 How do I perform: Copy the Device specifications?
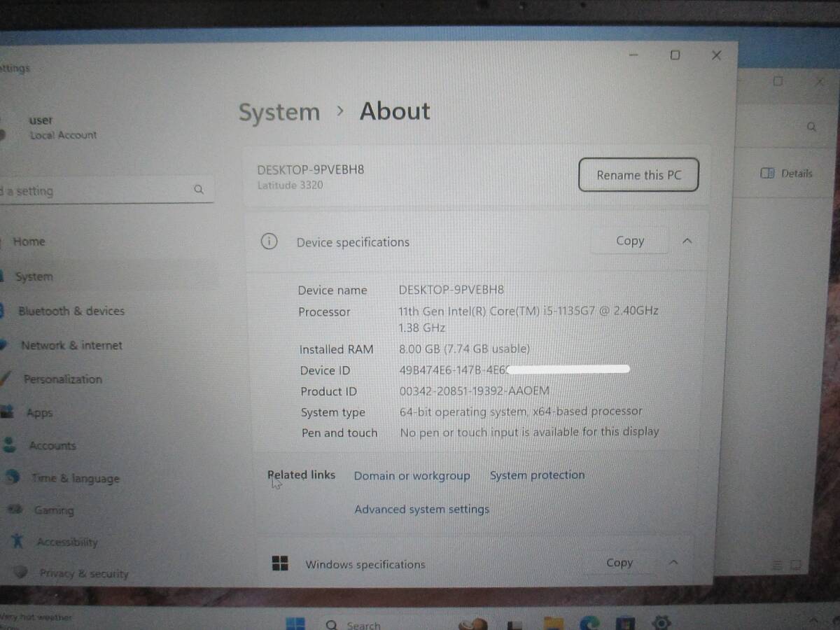point(629,241)
